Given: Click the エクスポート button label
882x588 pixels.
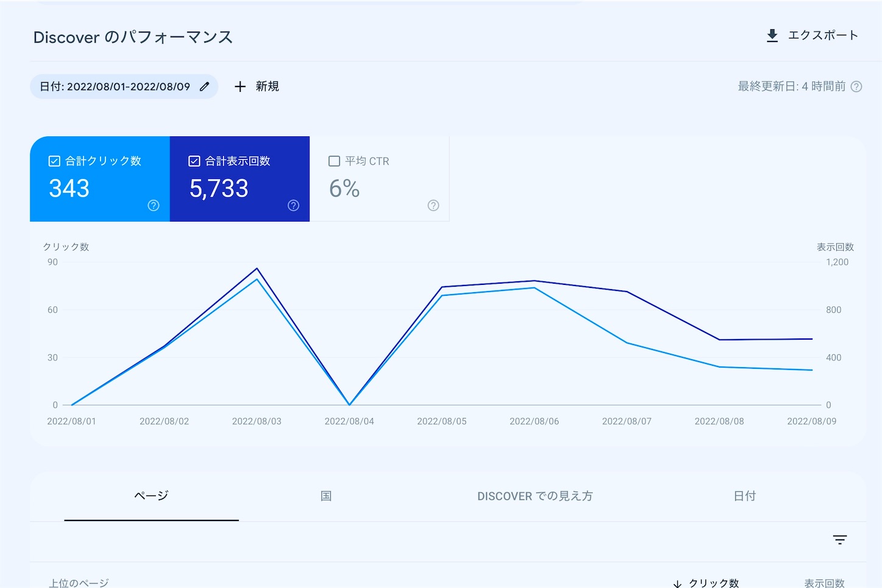Looking at the screenshot, I should click(x=823, y=35).
